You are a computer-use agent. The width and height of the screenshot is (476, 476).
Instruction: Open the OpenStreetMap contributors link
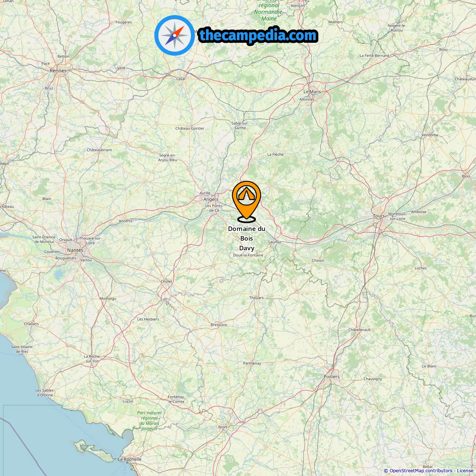(x=421, y=471)
